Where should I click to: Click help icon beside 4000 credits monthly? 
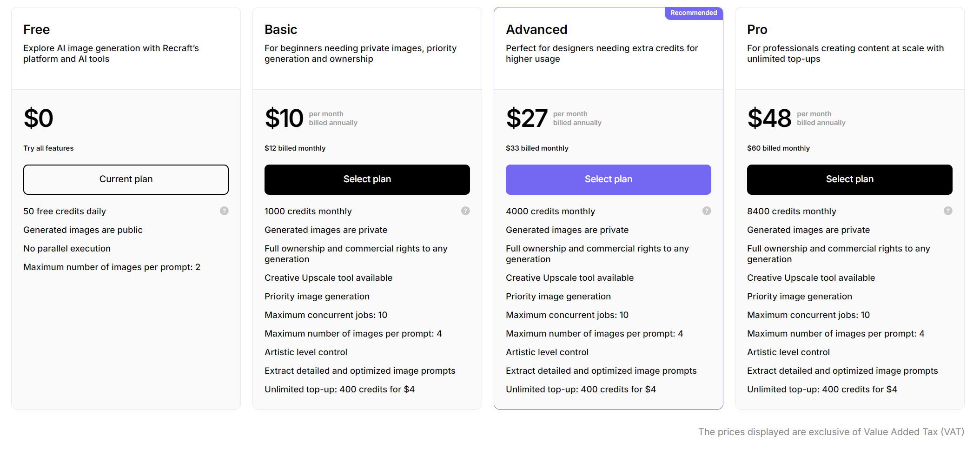pos(707,211)
